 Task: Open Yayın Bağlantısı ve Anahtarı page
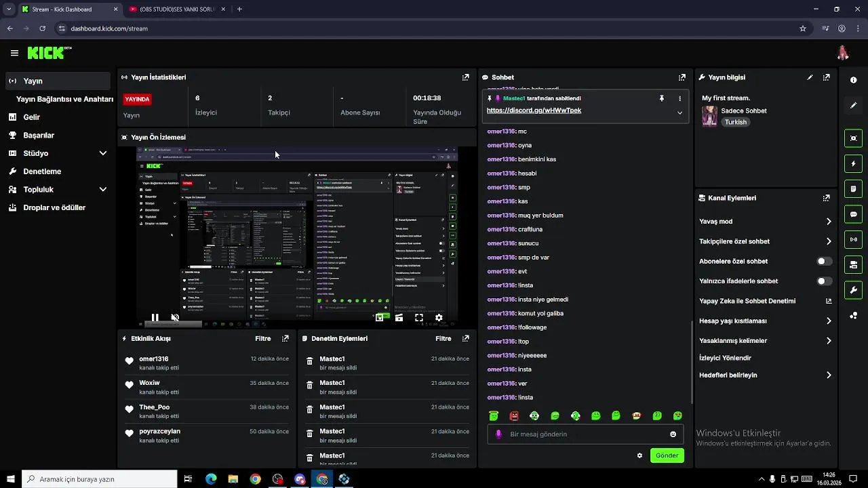tap(64, 99)
